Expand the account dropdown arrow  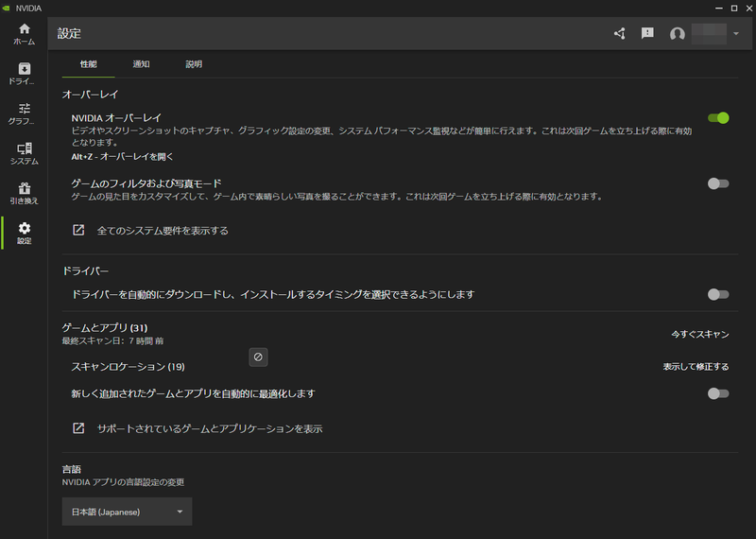tap(736, 34)
